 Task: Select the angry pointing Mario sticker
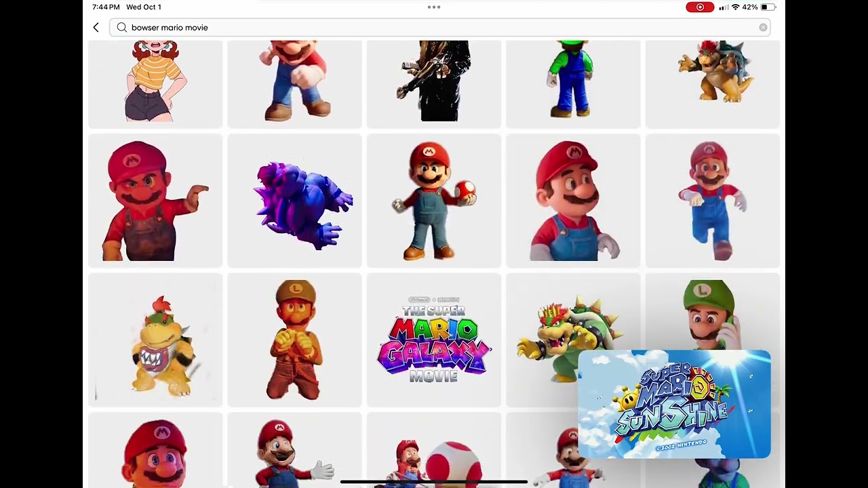pos(155,201)
